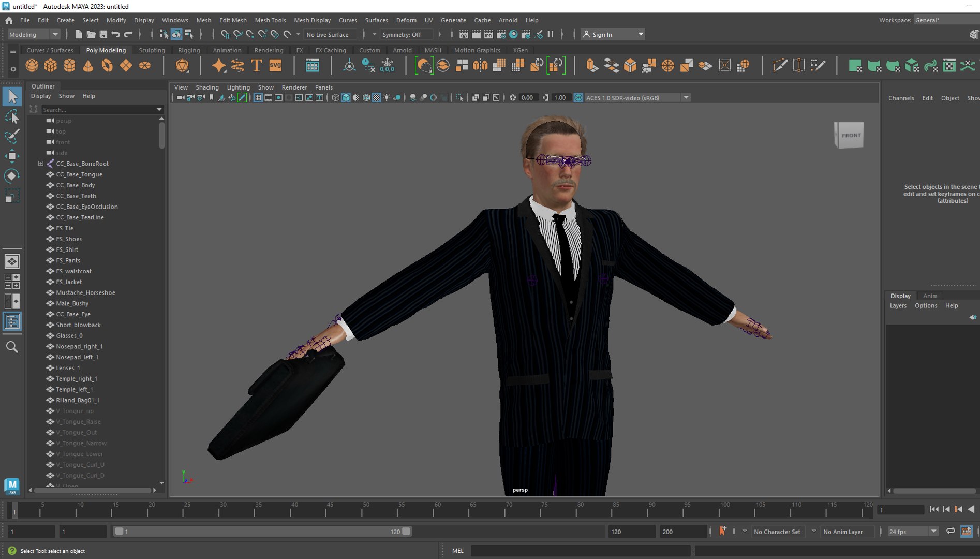Open the Modeling menu set dropdown
Image resolution: width=980 pixels, height=559 pixels.
(x=34, y=34)
